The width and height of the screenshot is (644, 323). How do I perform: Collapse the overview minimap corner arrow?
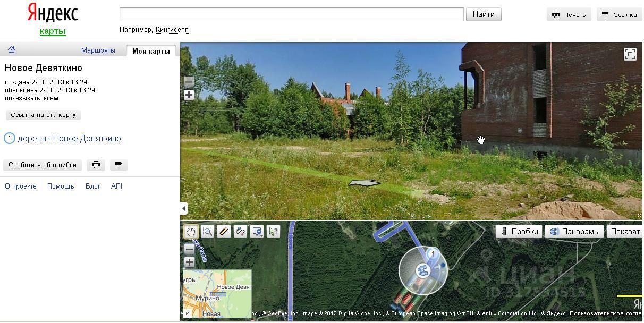coord(187,313)
